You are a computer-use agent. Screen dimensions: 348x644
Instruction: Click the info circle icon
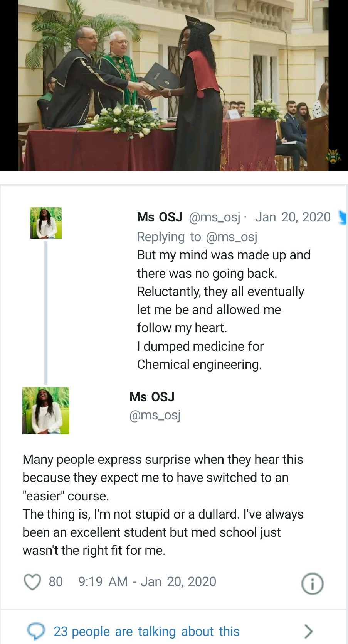(312, 583)
